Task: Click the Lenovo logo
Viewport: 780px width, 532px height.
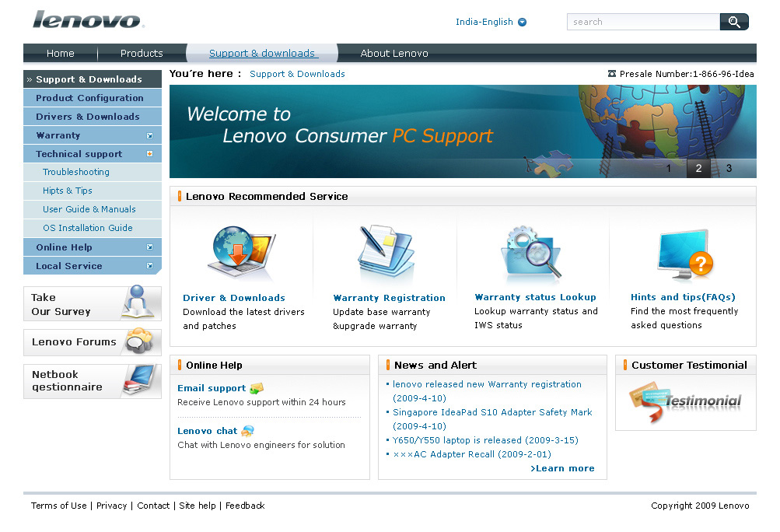Action: click(89, 20)
